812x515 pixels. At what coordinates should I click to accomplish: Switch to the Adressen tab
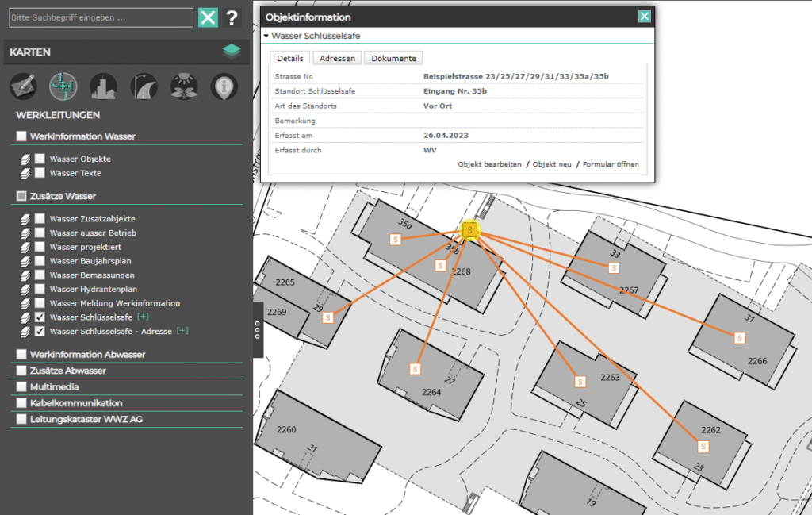(x=337, y=58)
